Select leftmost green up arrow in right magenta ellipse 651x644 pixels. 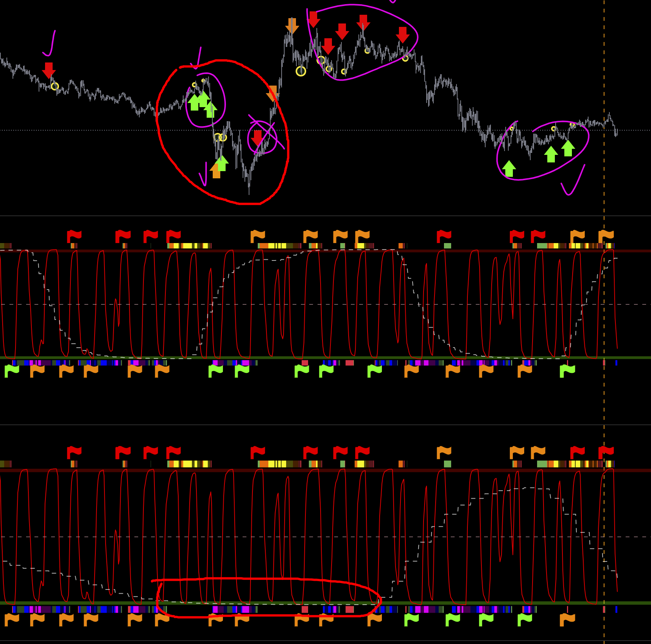[509, 168]
